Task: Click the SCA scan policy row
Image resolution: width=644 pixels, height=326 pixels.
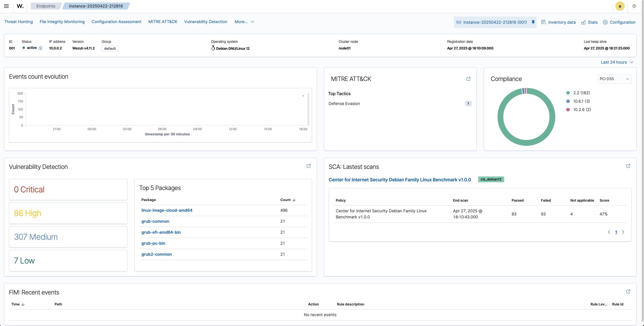Action: 480,214
